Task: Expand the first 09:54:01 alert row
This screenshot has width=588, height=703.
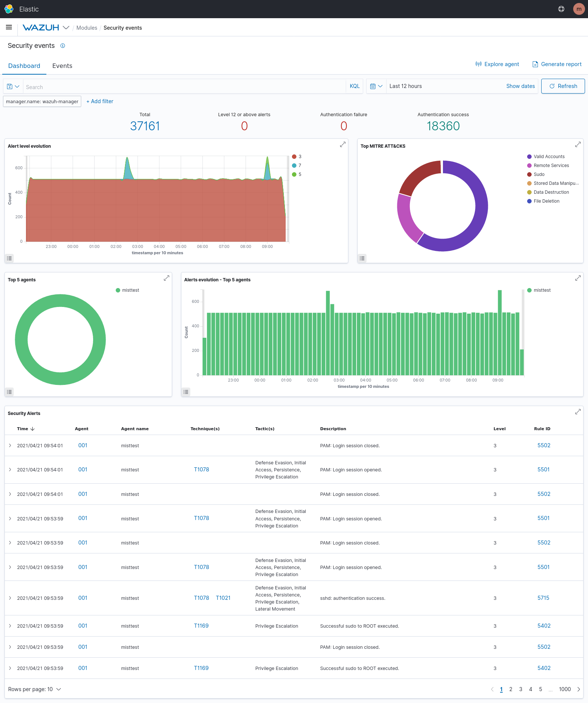Action: [x=10, y=445]
